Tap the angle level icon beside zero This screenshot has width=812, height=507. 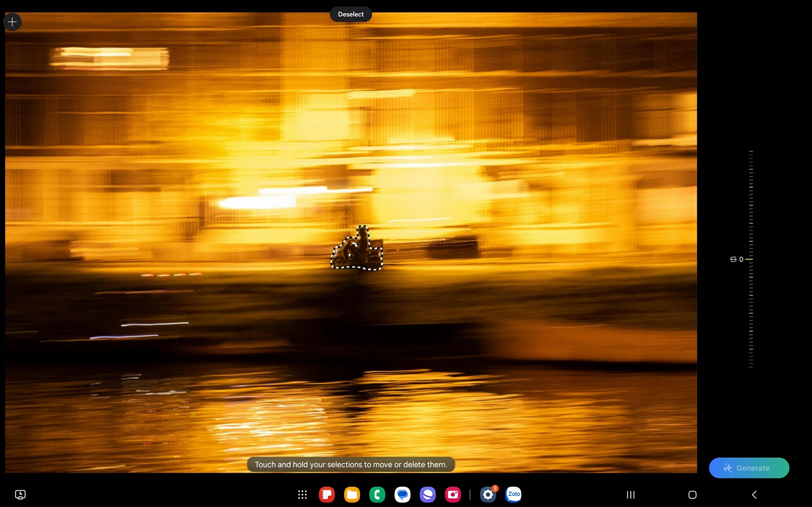point(733,259)
